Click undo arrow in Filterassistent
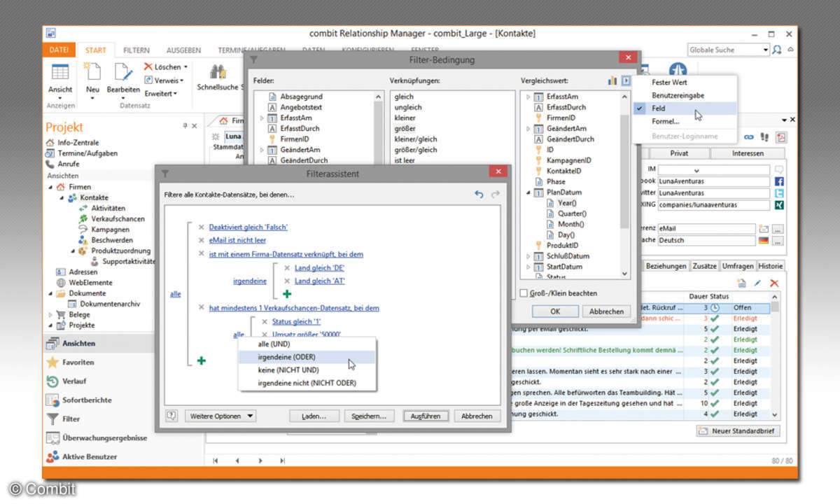Screen dimensions: 840x504 (x=479, y=194)
